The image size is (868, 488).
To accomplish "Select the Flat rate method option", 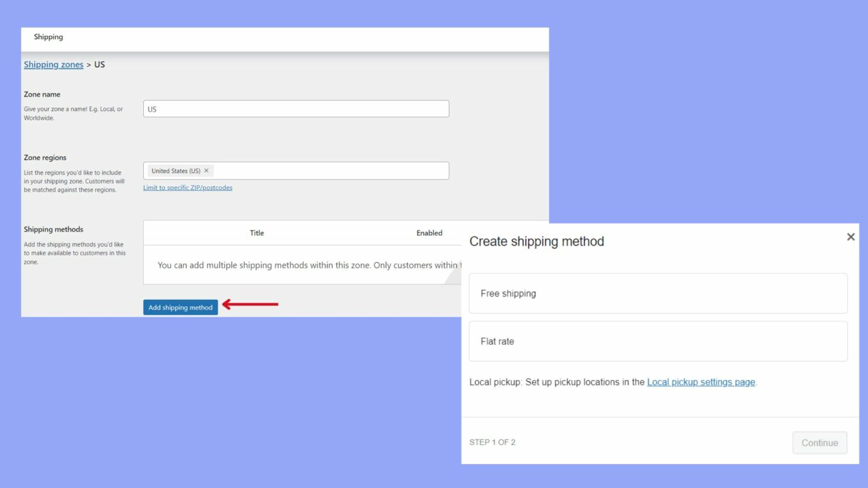I will pyautogui.click(x=657, y=341).
